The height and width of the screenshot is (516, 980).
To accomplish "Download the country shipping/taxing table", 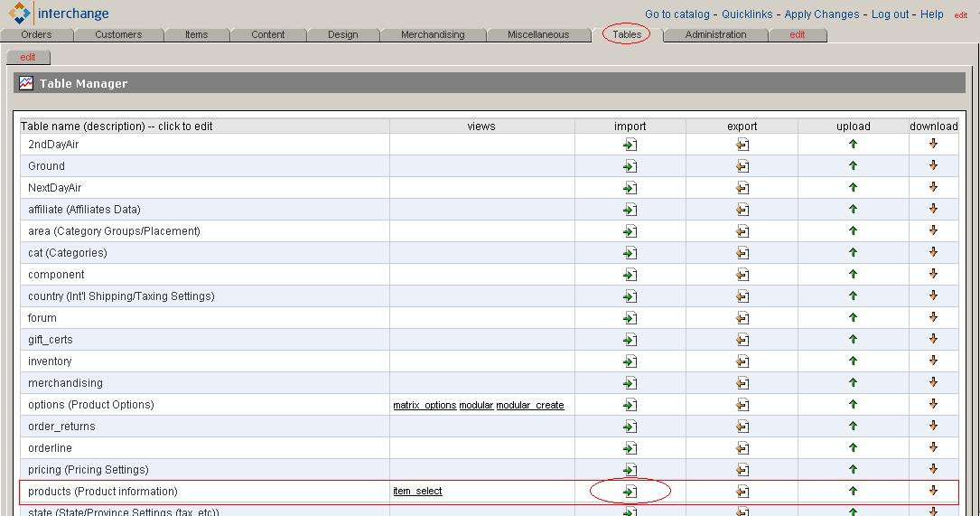I will click(x=933, y=296).
